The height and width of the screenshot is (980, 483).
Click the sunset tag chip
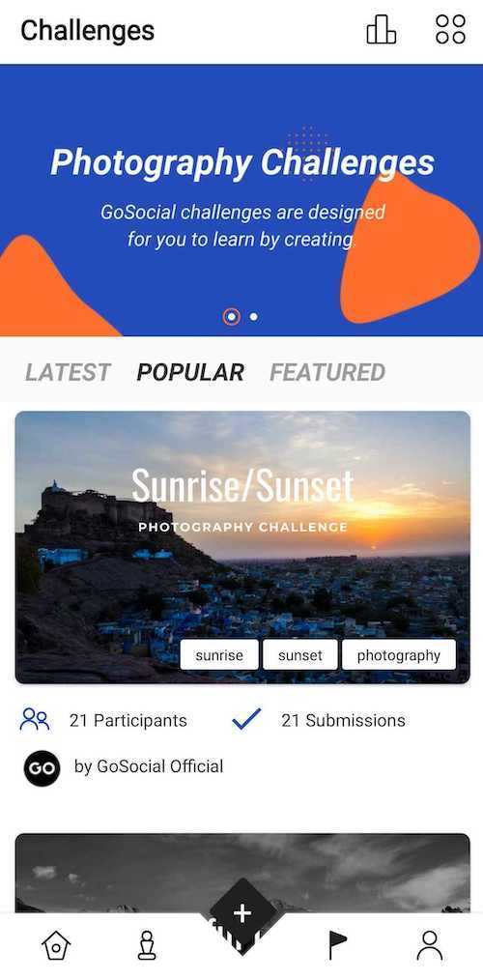point(299,655)
